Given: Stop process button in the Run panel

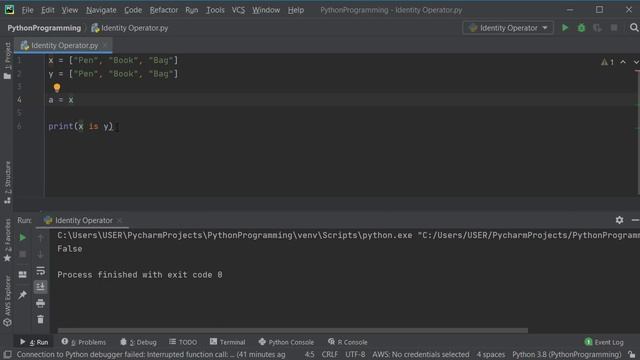Looking at the screenshot, I should (22, 254).
